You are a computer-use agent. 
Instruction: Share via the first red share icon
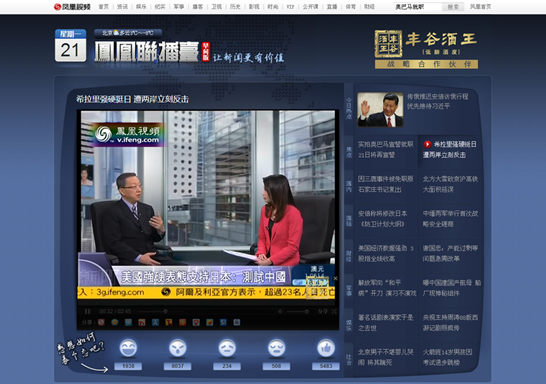click(101, 322)
